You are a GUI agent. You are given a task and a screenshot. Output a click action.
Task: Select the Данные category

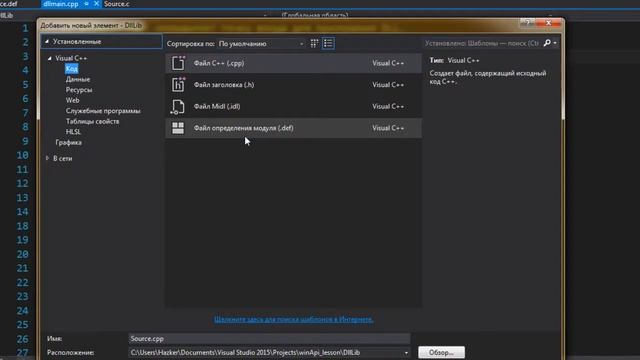pos(78,79)
